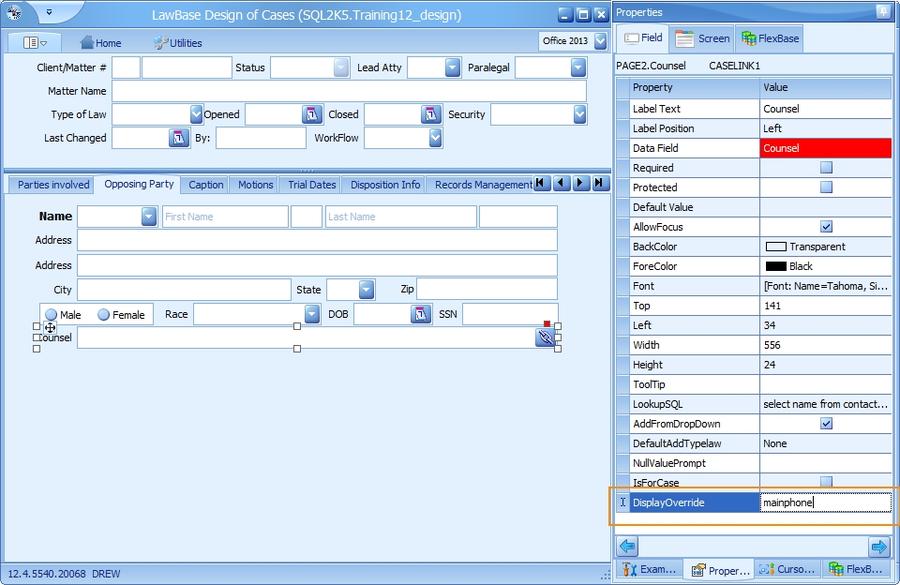Viewport: 900px width, 585px height.
Task: Click the BackColor Transparent swatch
Action: 776,246
